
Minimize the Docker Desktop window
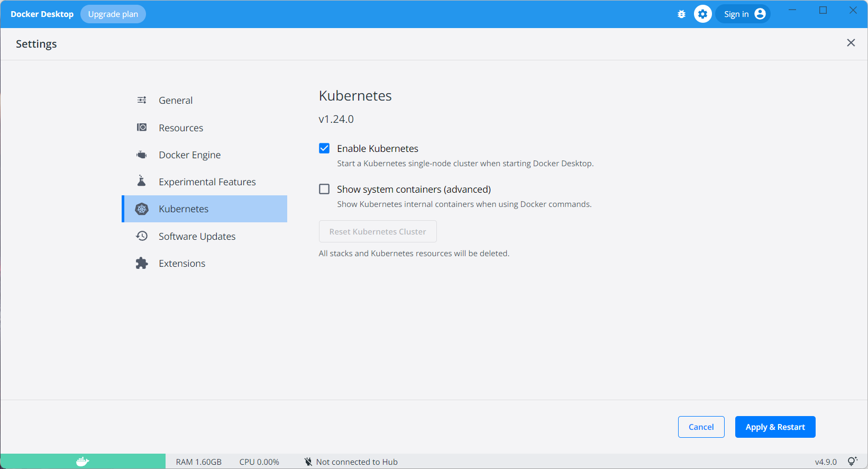[x=792, y=10]
